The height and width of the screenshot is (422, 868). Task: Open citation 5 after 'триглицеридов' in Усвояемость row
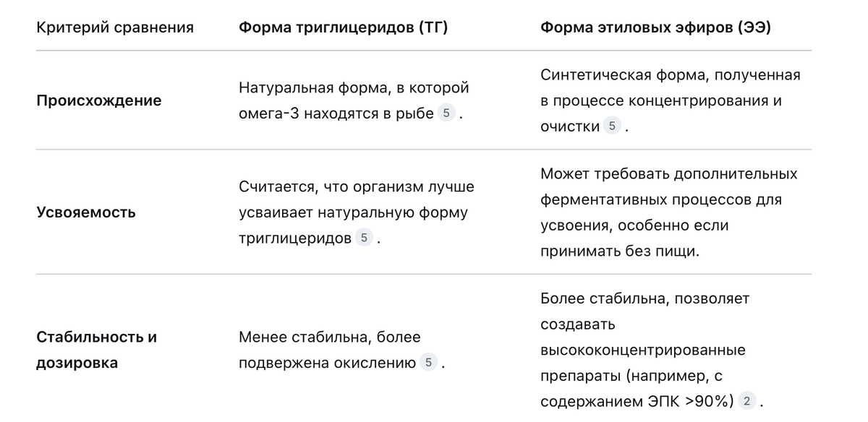(x=364, y=238)
